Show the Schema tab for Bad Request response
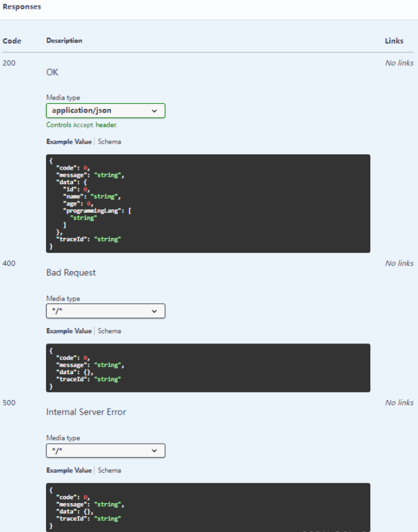This screenshot has height=532, width=418. (x=110, y=331)
